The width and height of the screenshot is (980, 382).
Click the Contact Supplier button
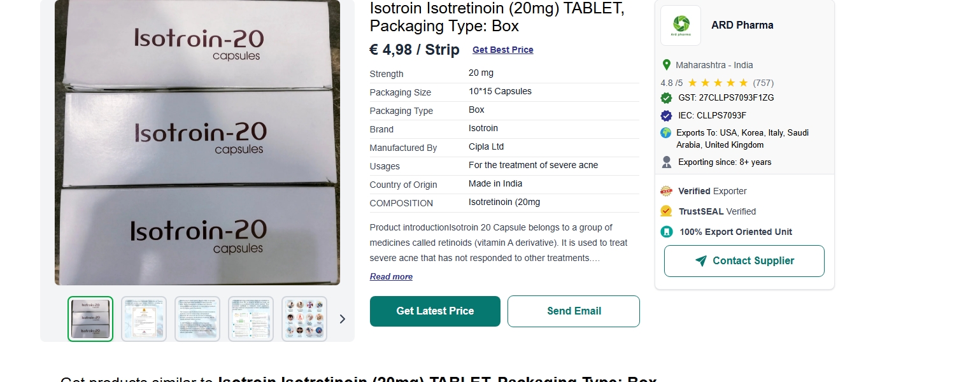point(744,261)
